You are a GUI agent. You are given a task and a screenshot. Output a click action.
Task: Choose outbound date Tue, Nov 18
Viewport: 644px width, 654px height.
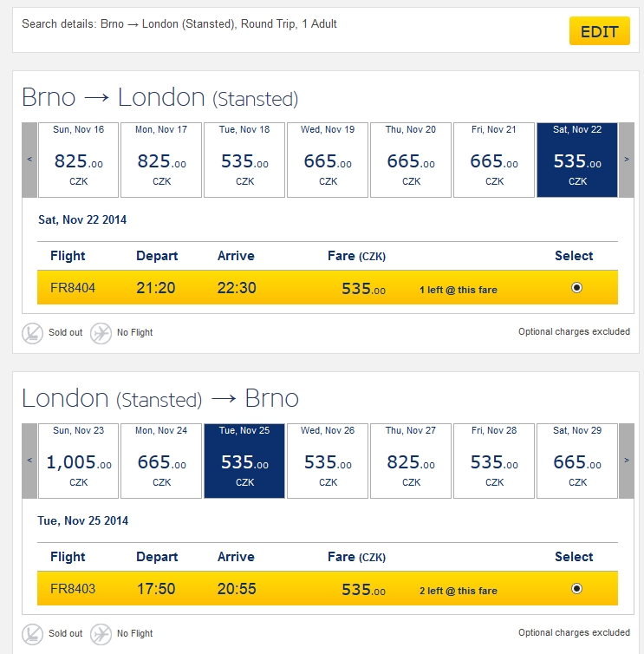point(244,160)
